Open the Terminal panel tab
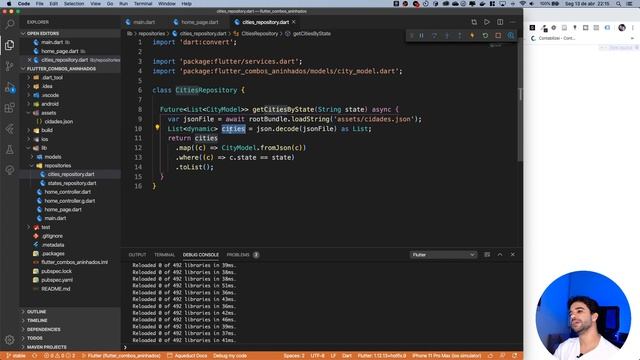Image resolution: width=640 pixels, height=360 pixels. [164, 255]
